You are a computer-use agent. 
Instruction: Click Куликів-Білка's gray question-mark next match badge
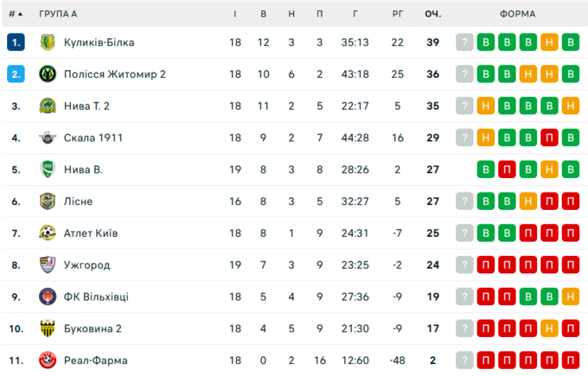tap(465, 42)
